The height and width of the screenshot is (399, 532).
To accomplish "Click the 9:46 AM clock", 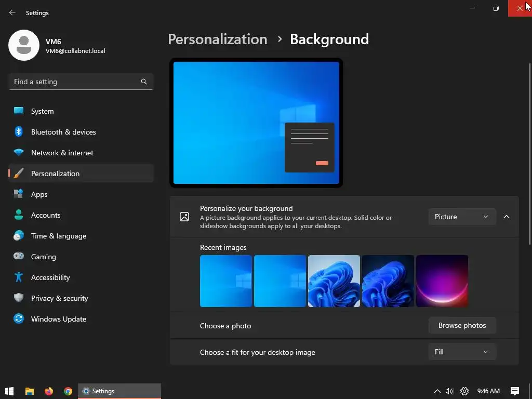I will [488, 391].
